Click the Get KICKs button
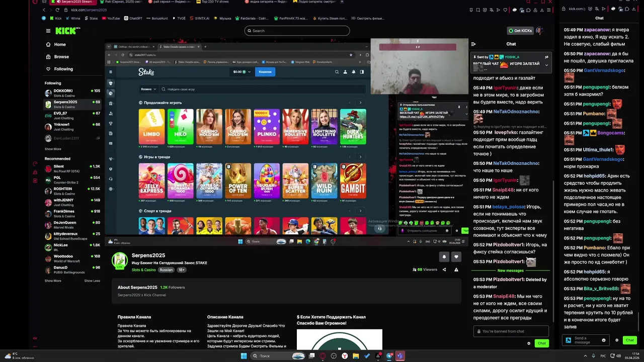 520,31
